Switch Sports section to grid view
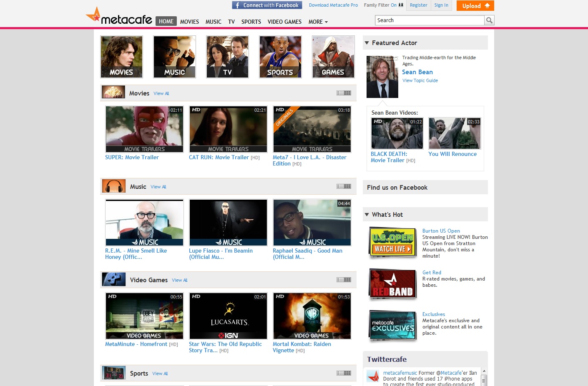Image resolution: width=588 pixels, height=386 pixels. click(x=347, y=373)
